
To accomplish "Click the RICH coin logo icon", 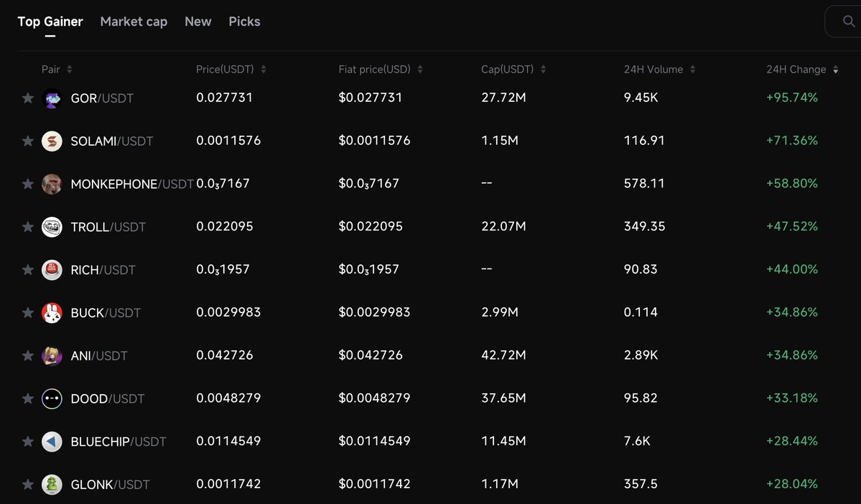I will point(52,269).
